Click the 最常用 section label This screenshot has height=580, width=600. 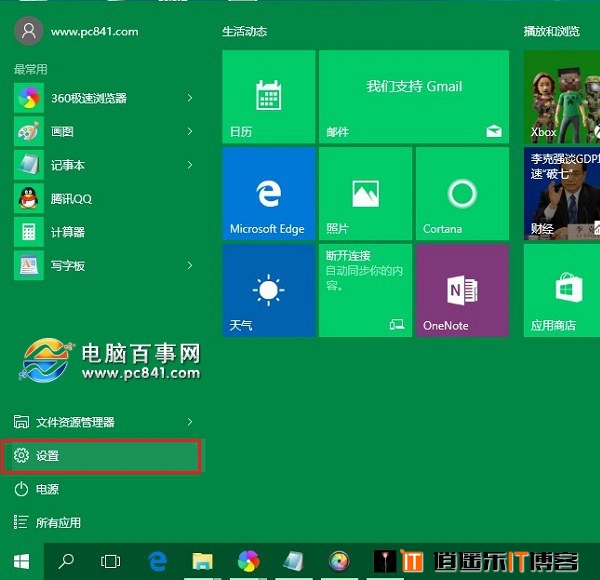click(x=31, y=69)
